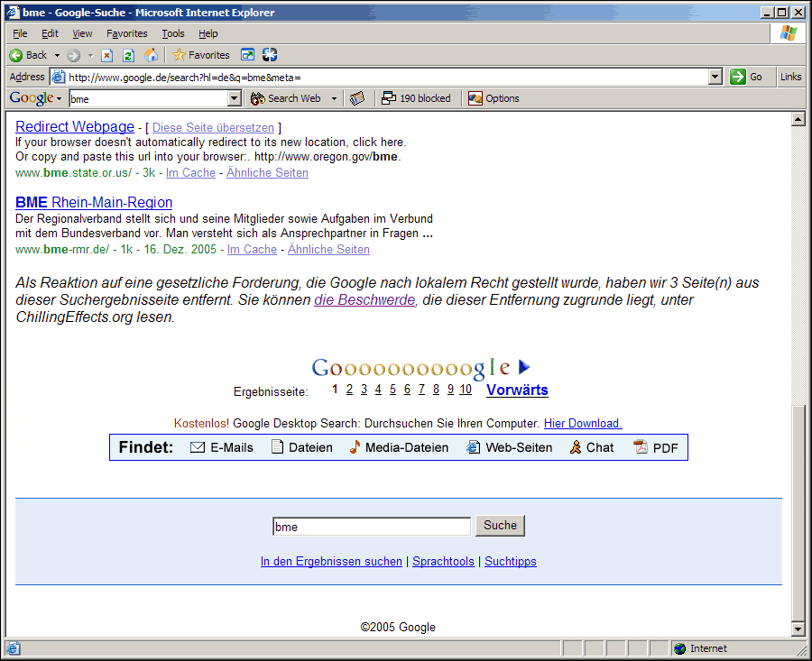Click the Google Toolbar news icon
Image resolution: width=812 pixels, height=661 pixels.
357,98
